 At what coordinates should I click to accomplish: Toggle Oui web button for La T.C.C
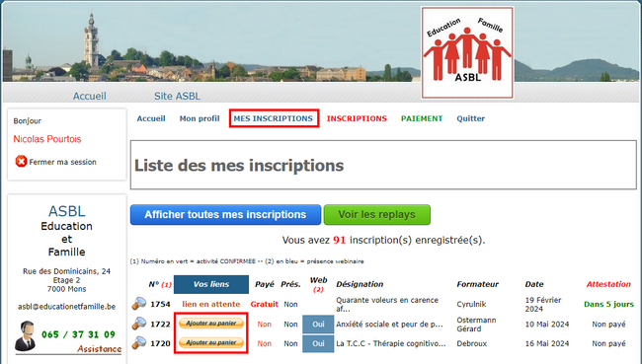pos(318,344)
